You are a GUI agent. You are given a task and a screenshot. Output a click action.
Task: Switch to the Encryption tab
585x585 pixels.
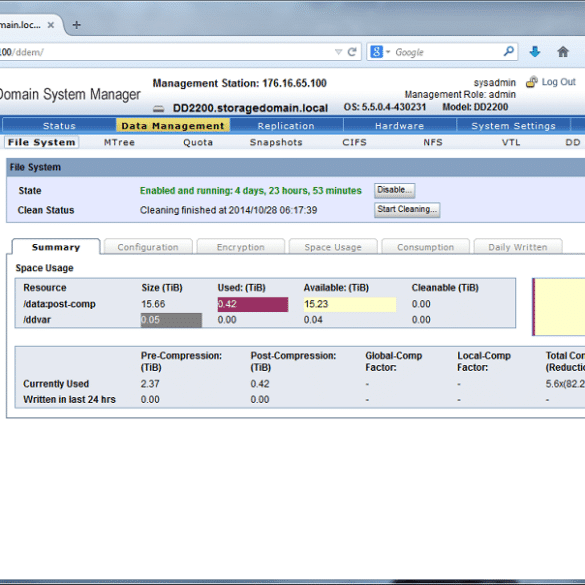[241, 247]
